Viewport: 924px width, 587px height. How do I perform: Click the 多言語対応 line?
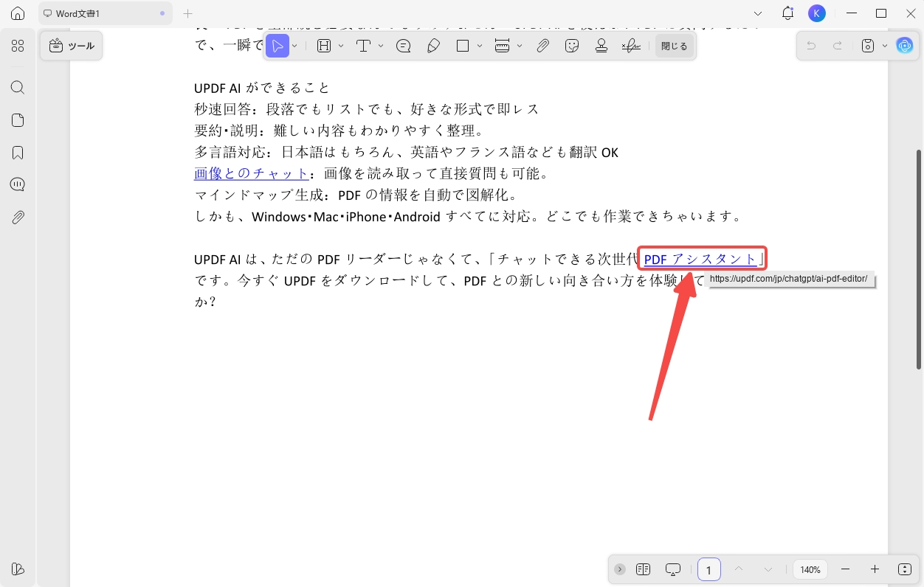pyautogui.click(x=406, y=153)
